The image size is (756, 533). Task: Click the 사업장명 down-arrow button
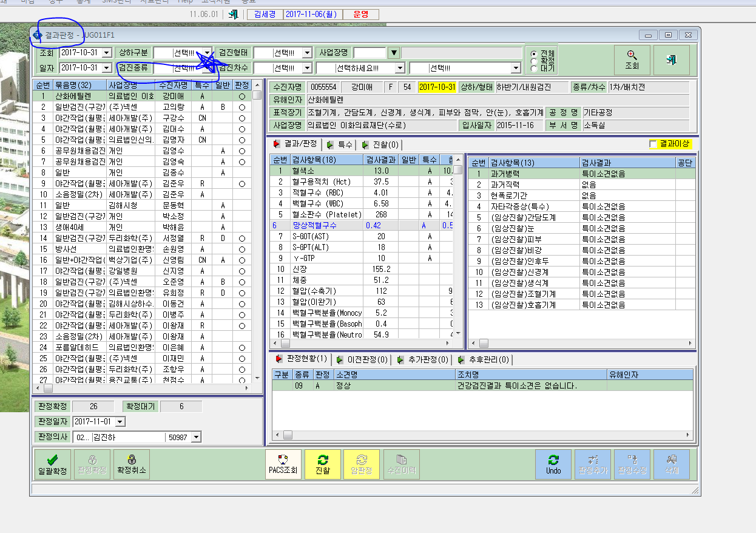pyautogui.click(x=394, y=53)
